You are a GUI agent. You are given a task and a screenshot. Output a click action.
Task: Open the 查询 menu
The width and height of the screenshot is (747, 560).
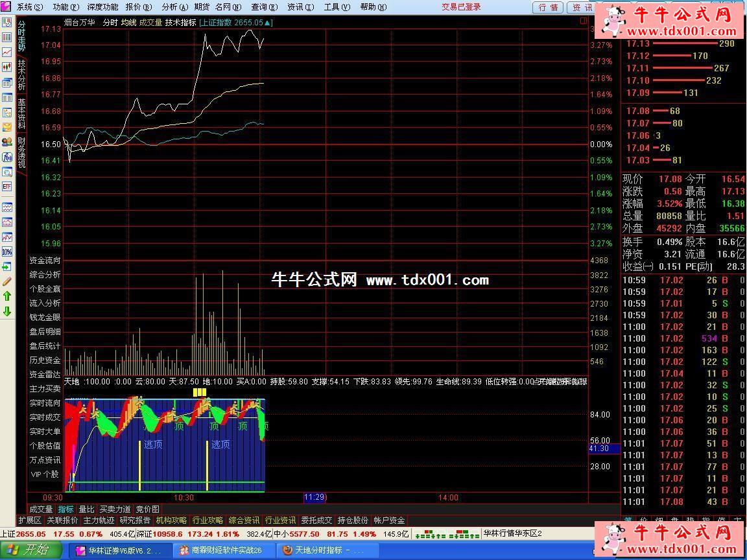pos(264,7)
